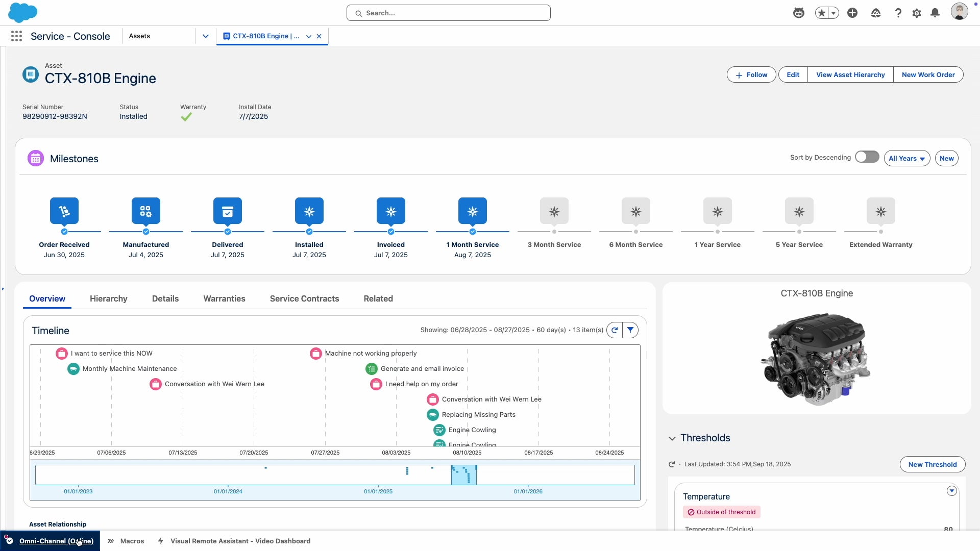The image size is (980, 551).
Task: Refresh thresholds using Last Updated icon
Action: coord(672,464)
